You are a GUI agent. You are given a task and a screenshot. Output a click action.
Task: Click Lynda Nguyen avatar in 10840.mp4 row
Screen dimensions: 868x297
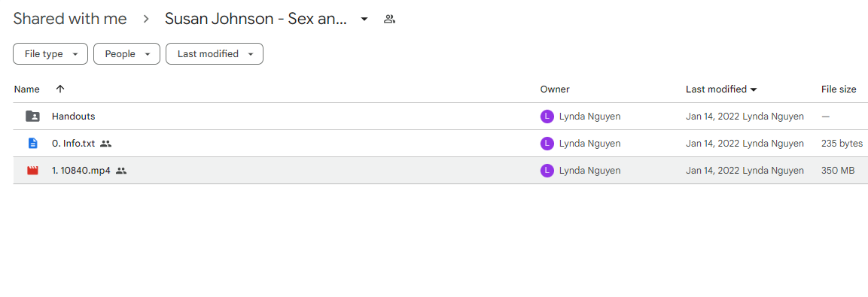[547, 171]
